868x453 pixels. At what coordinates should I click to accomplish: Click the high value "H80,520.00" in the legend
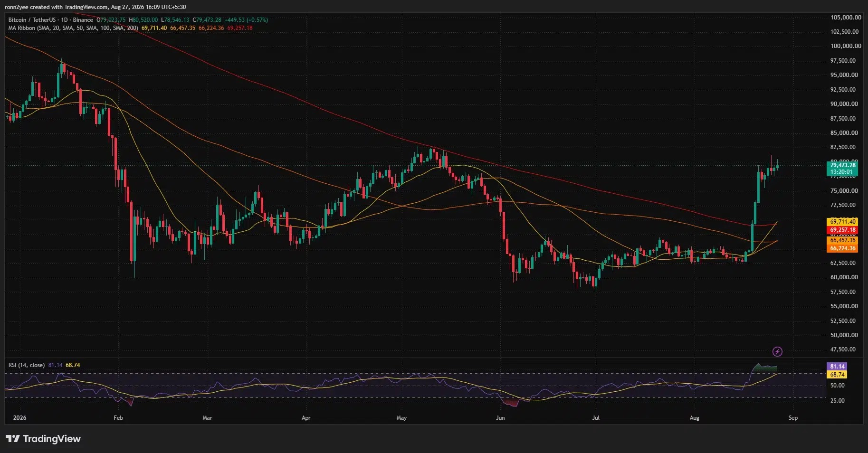coord(143,20)
